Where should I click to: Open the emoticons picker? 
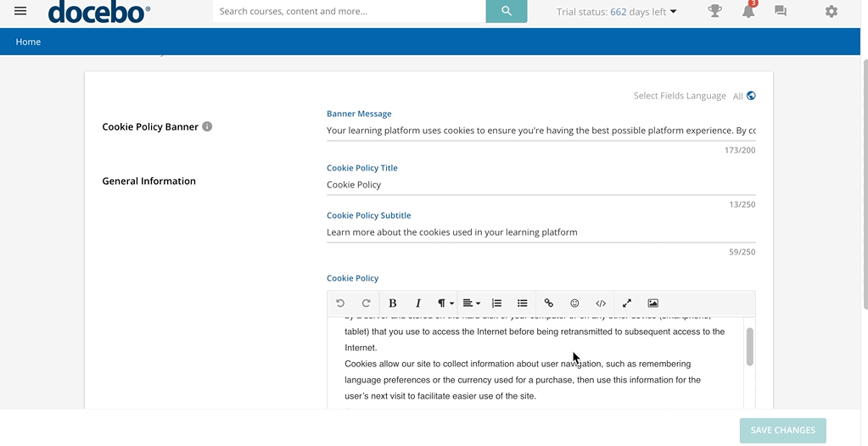point(574,304)
